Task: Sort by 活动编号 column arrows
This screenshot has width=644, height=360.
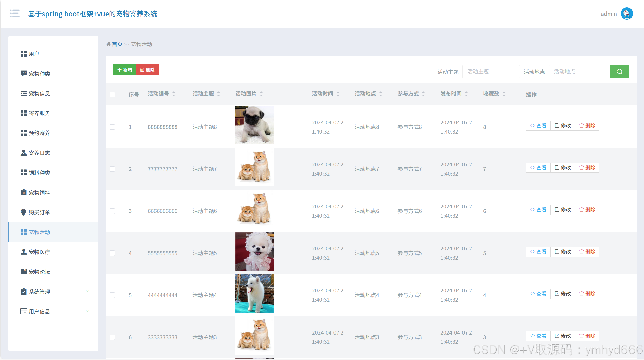Action: [174, 94]
